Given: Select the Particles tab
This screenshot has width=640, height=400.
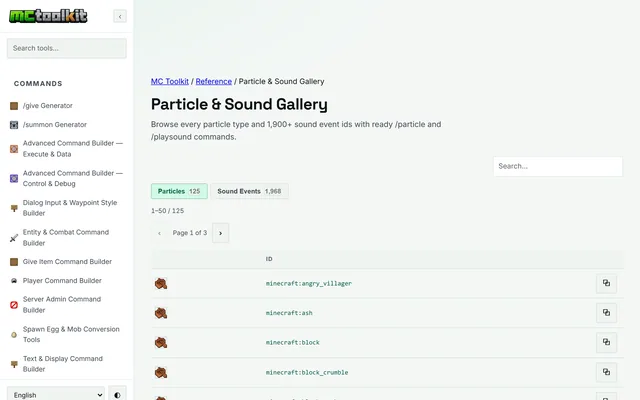Looking at the screenshot, I should (x=179, y=191).
